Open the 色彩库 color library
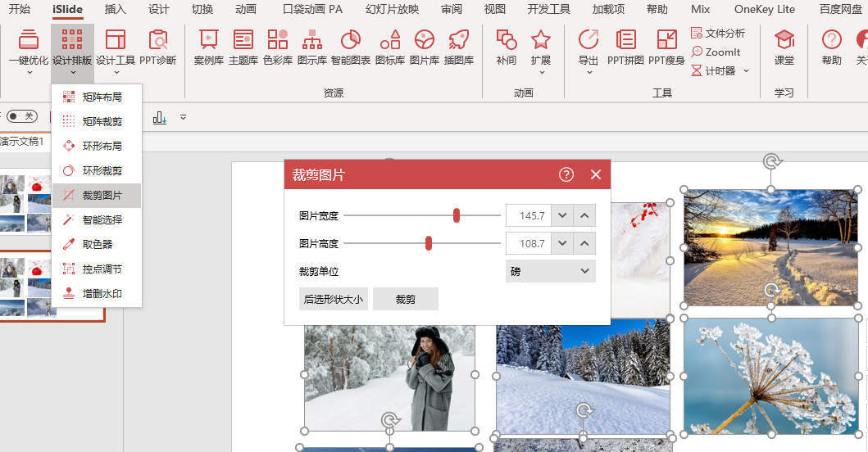The image size is (868, 452). [x=277, y=47]
